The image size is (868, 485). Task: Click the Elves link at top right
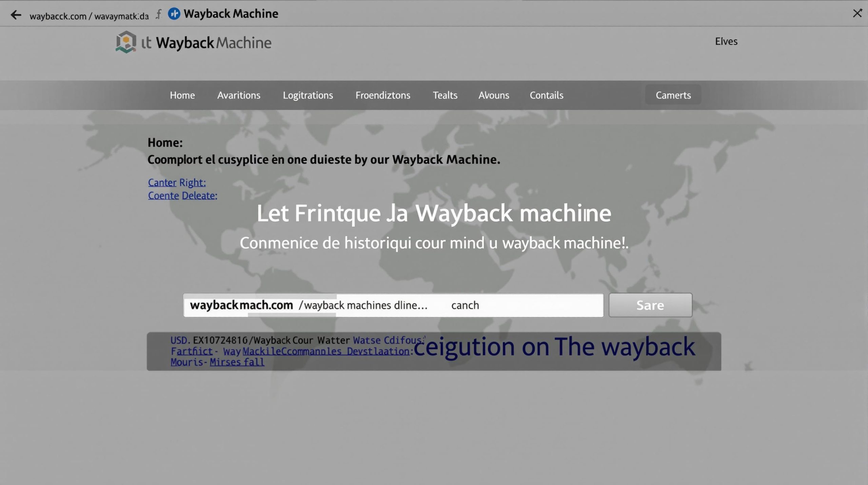(726, 41)
